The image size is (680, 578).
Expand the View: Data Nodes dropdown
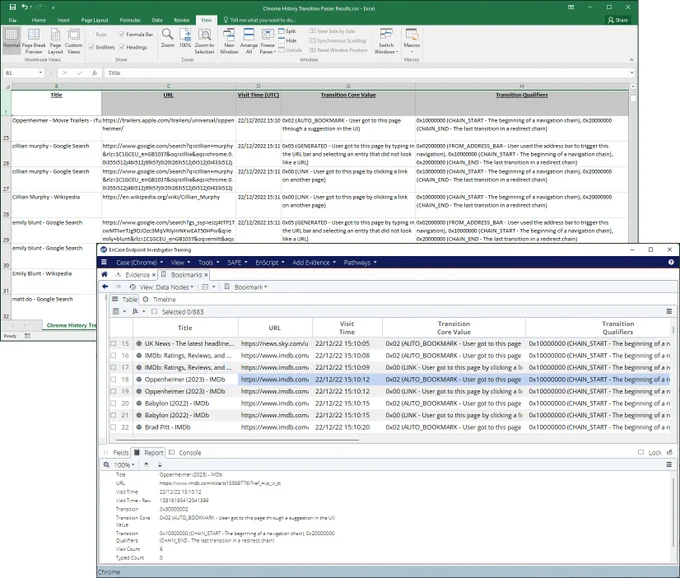pyautogui.click(x=162, y=287)
